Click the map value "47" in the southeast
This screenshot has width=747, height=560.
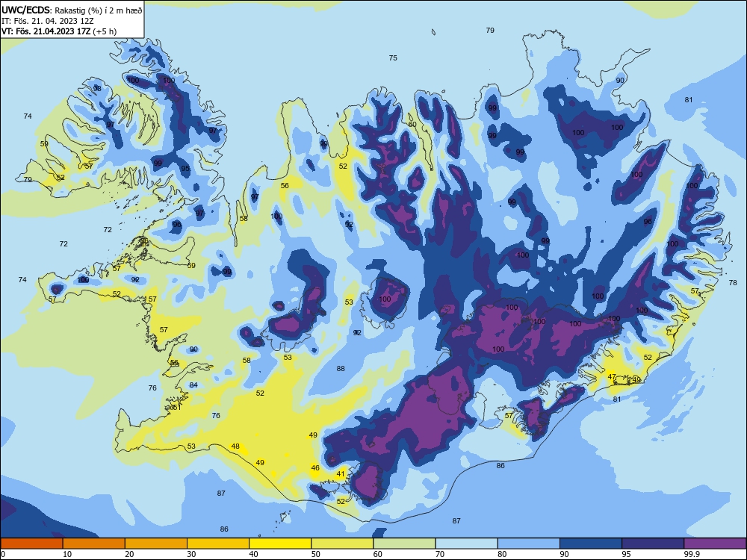tap(613, 376)
